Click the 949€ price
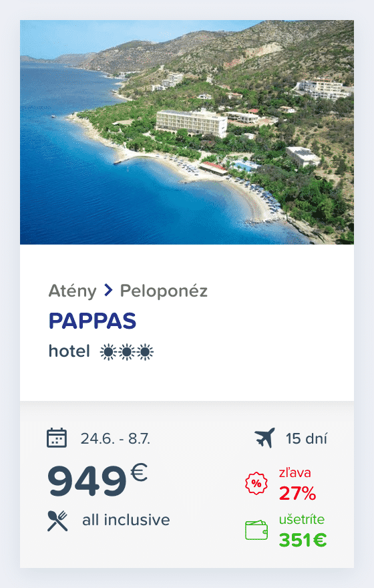 pos(98,480)
